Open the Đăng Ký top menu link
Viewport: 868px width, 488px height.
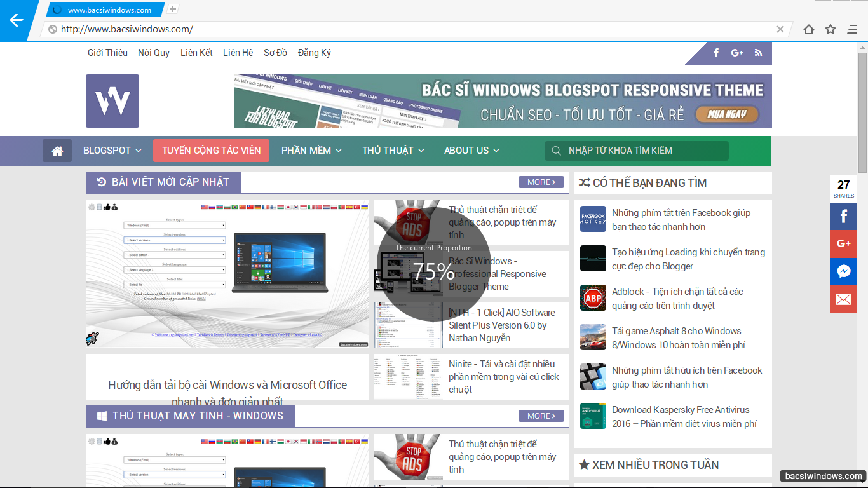pyautogui.click(x=315, y=53)
